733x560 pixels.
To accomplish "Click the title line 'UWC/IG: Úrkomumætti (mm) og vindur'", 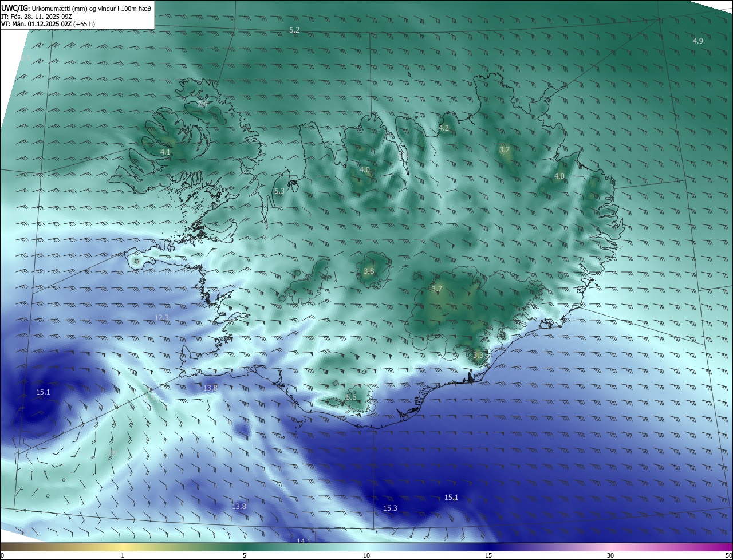I will (77, 8).
